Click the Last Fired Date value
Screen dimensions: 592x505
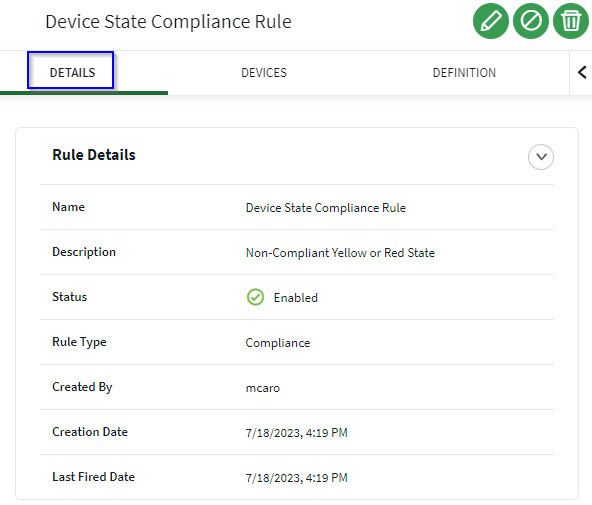coord(296,477)
